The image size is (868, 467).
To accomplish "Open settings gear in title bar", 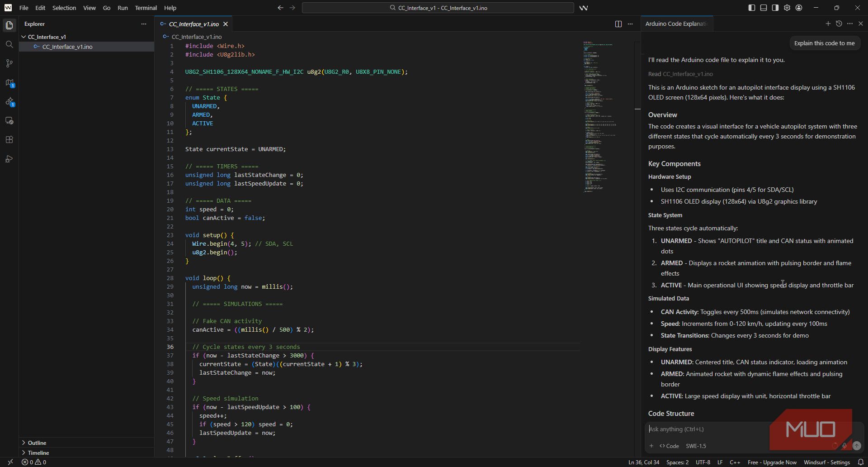I will [787, 8].
